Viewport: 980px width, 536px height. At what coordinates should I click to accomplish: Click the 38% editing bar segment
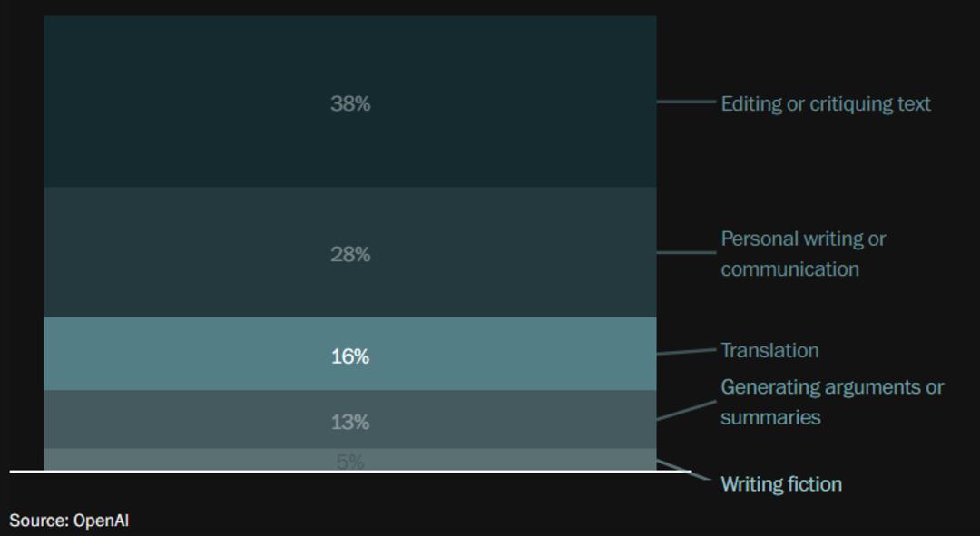pos(350,102)
